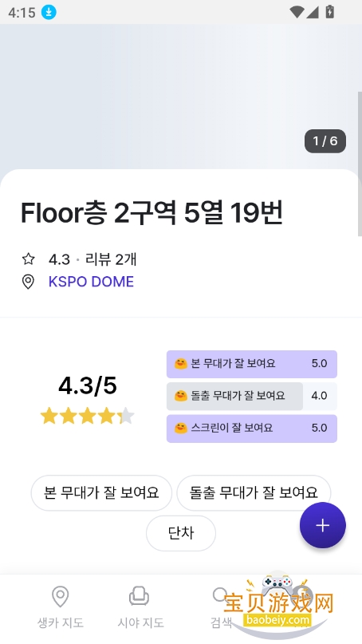Select the 단차 filter chip
The image size is (362, 644).
point(181,533)
